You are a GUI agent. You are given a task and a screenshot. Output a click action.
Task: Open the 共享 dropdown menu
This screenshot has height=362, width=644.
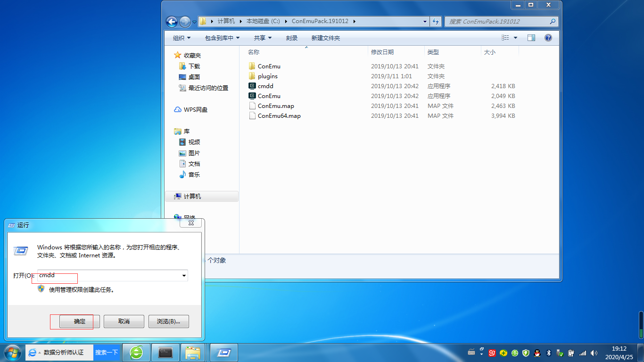263,38
